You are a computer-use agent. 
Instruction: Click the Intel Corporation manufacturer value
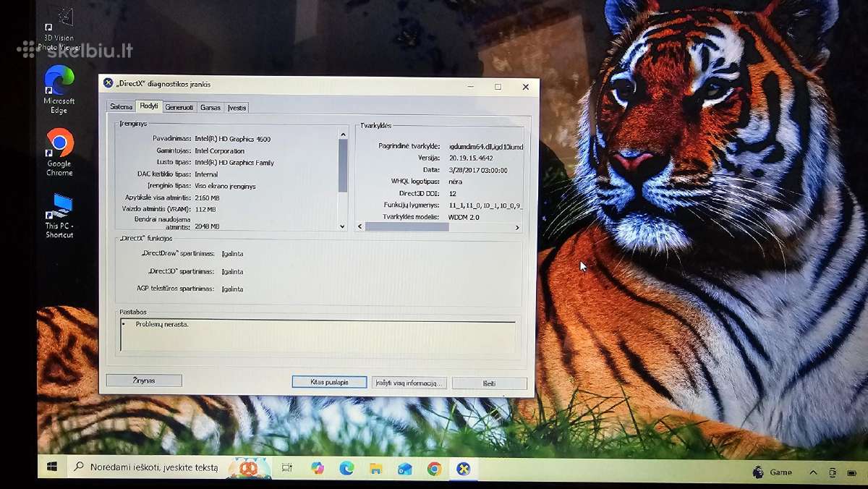click(220, 150)
